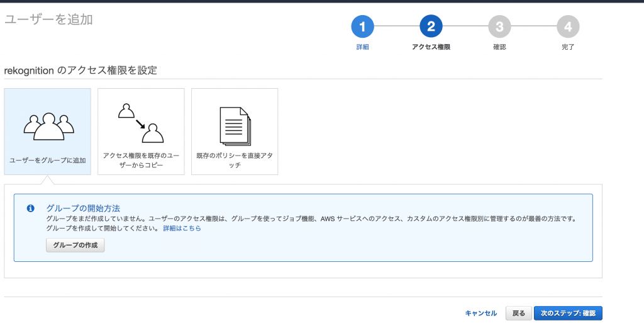644x323 pixels.
Task: Click the rekognition のアクセス権限を設定 heading
Action: pyautogui.click(x=80, y=71)
